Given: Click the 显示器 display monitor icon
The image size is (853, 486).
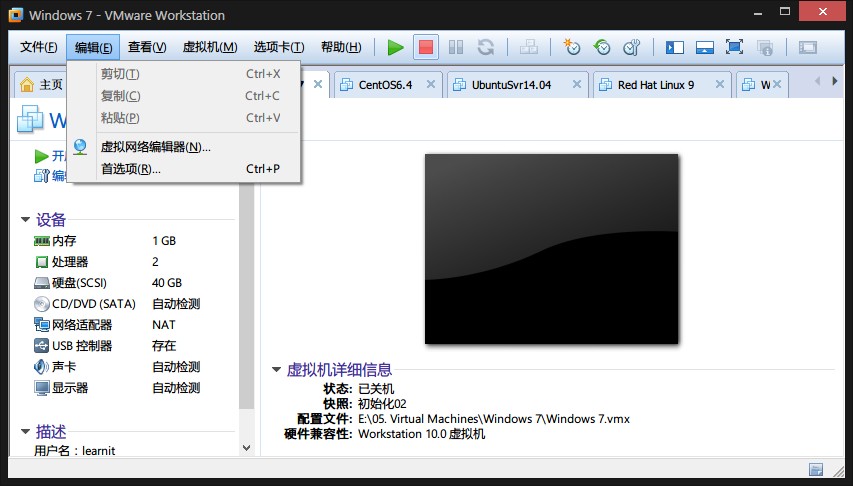Looking at the screenshot, I should 41,388.
